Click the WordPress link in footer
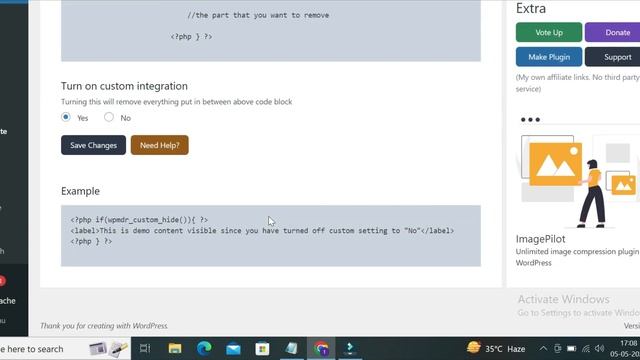 pos(150,326)
